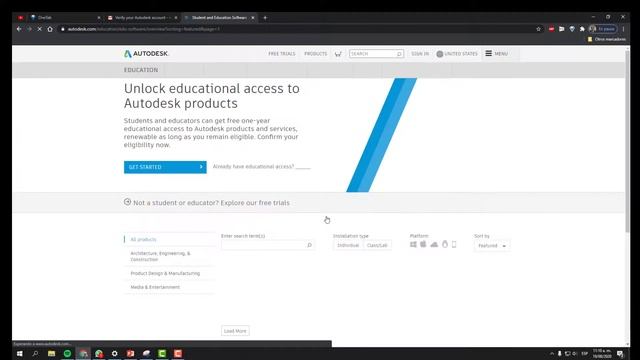Toggle Class/Lab installation type
Screen dimensions: 640x360
tap(377, 245)
